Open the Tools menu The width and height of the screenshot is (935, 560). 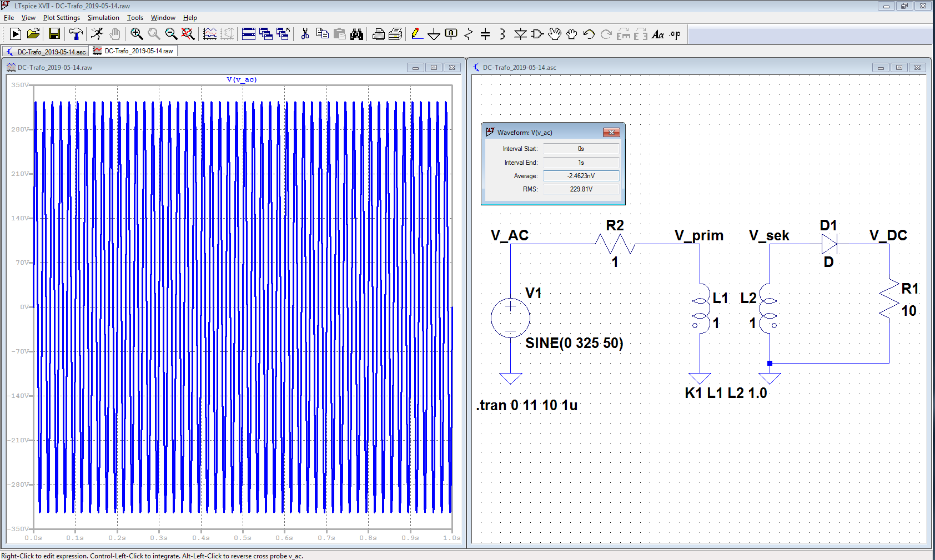pos(135,18)
